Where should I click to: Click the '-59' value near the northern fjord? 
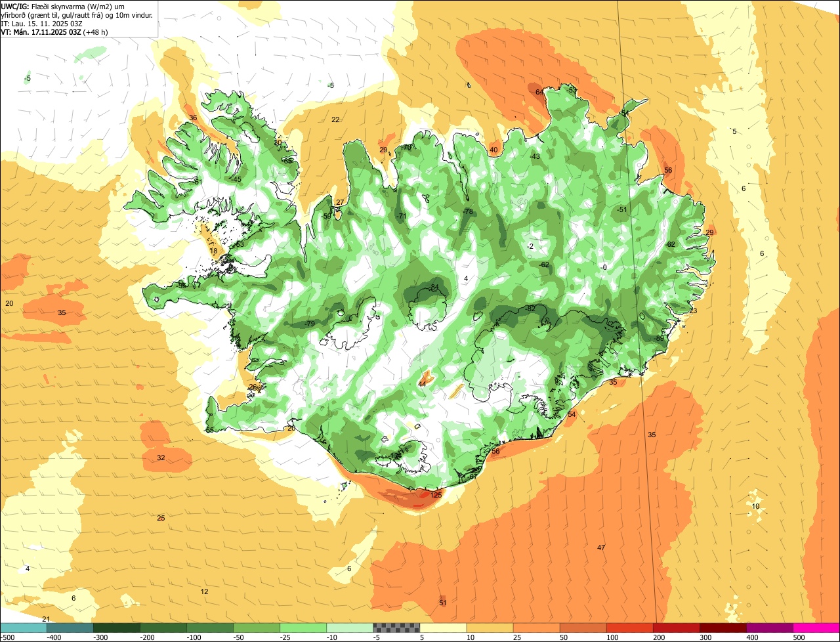point(327,216)
